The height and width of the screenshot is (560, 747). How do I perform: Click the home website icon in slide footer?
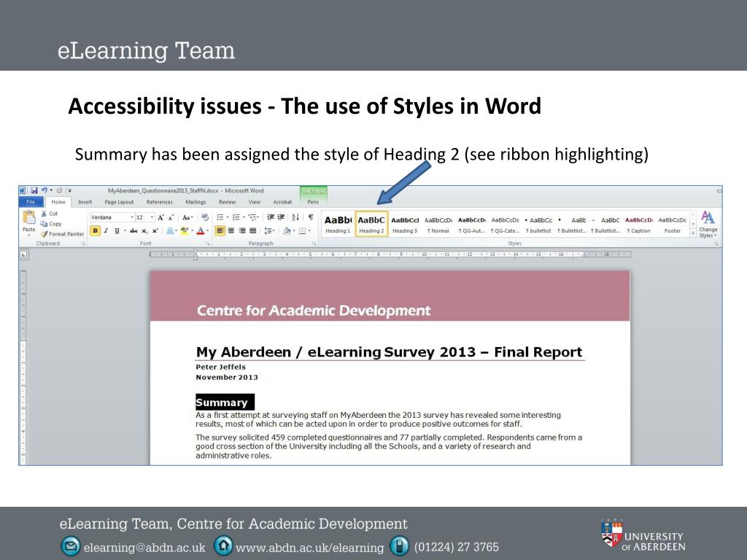pyautogui.click(x=223, y=545)
